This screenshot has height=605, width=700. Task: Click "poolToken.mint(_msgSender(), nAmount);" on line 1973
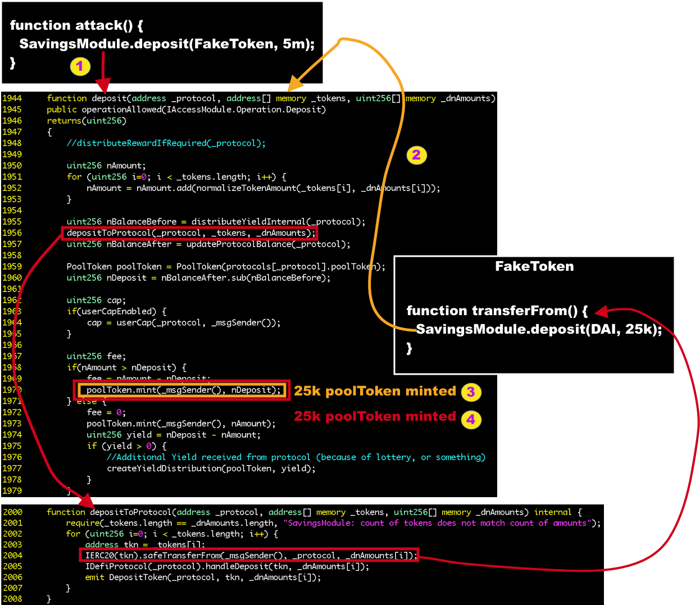(x=181, y=424)
